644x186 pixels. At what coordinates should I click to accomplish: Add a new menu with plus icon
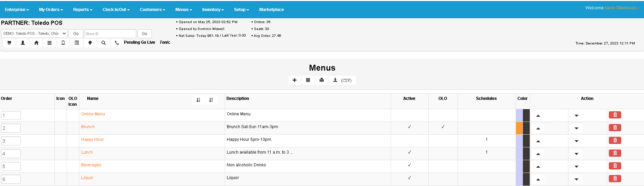pyautogui.click(x=294, y=80)
